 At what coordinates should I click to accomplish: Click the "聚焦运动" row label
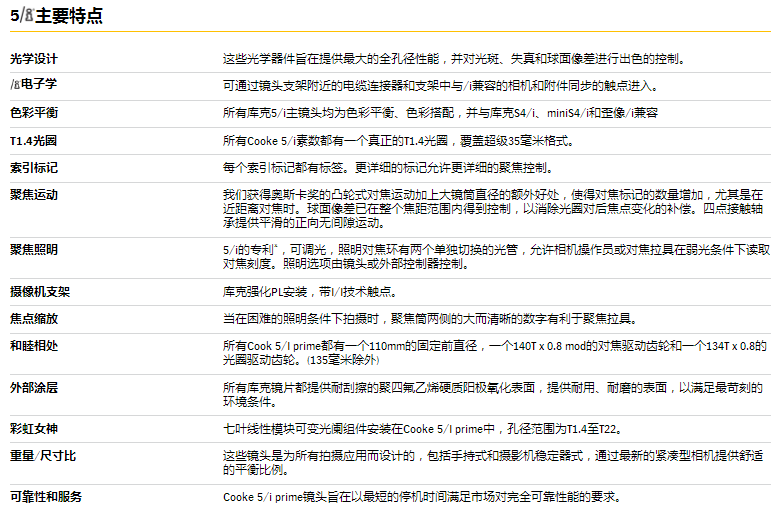34,195
